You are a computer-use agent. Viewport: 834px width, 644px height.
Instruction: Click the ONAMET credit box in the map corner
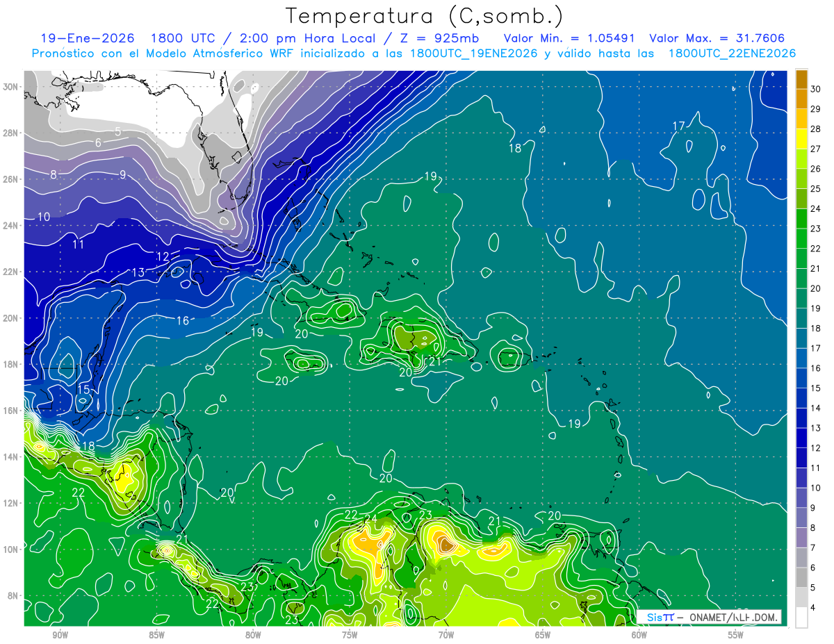click(708, 617)
